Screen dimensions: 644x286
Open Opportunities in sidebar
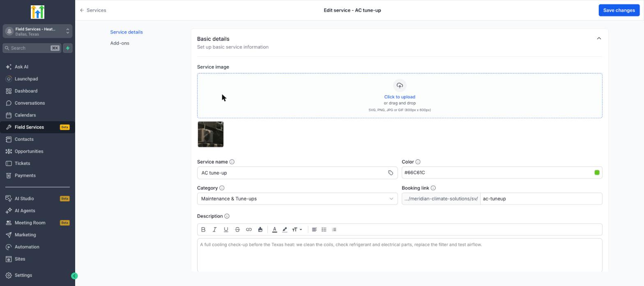coord(37,151)
